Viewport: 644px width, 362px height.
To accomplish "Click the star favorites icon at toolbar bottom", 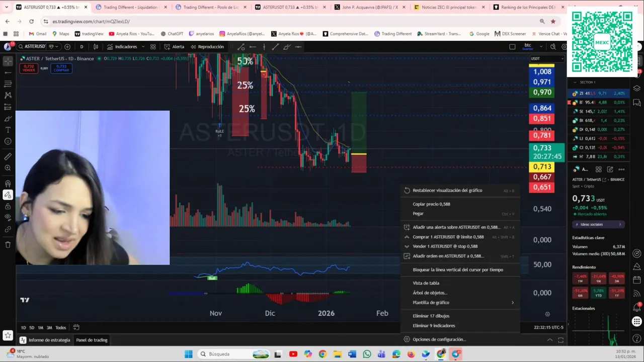I will tap(8, 335).
